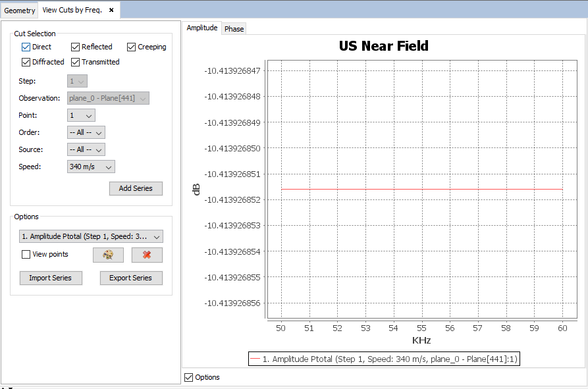Click the red X delete series button

click(147, 255)
